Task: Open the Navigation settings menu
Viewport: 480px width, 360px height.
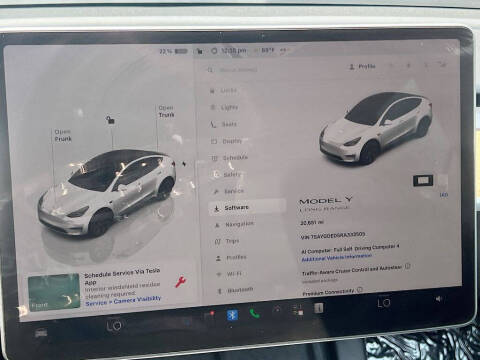Action: (x=234, y=224)
